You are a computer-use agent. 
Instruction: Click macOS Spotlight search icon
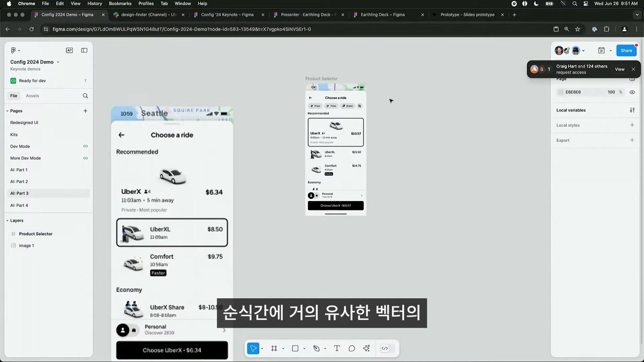[x=575, y=3]
